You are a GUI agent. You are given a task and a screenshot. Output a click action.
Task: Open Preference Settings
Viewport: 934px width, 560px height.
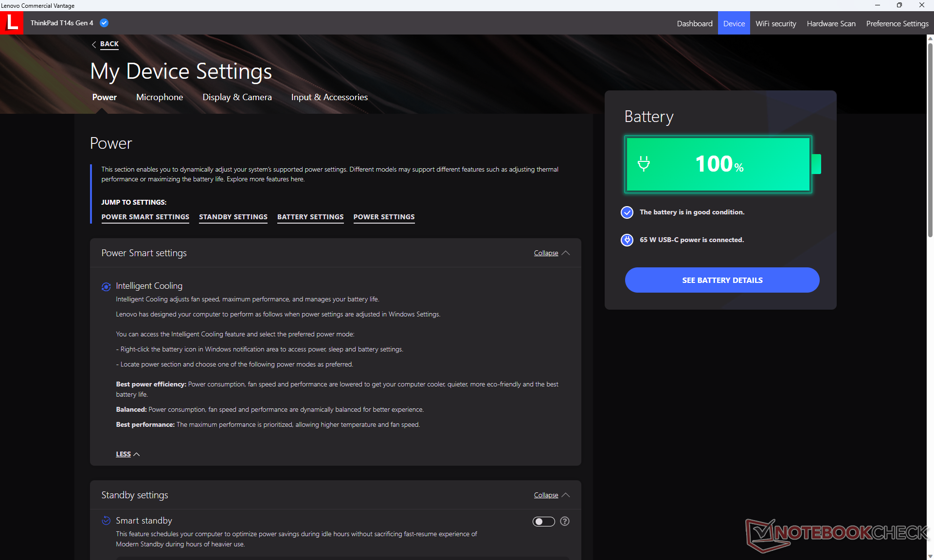tap(897, 23)
